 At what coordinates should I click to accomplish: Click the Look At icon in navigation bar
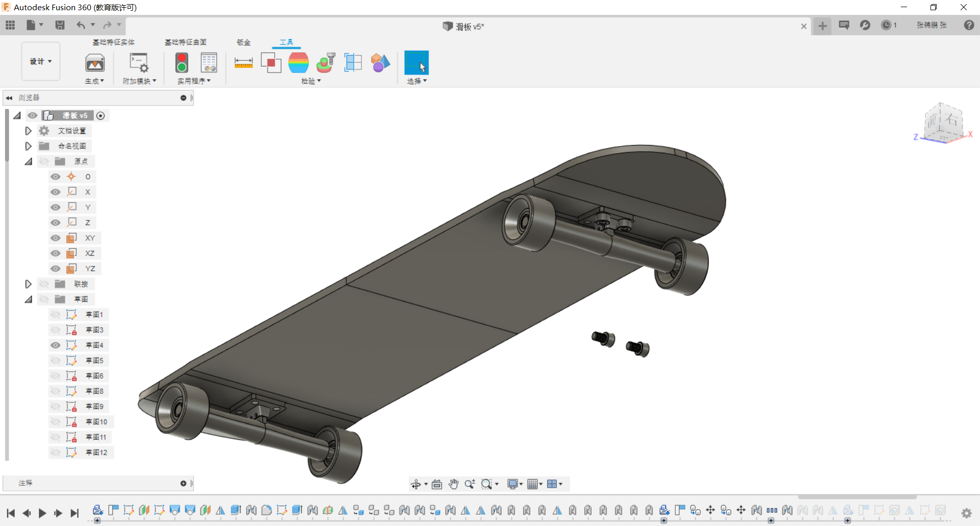click(x=437, y=484)
